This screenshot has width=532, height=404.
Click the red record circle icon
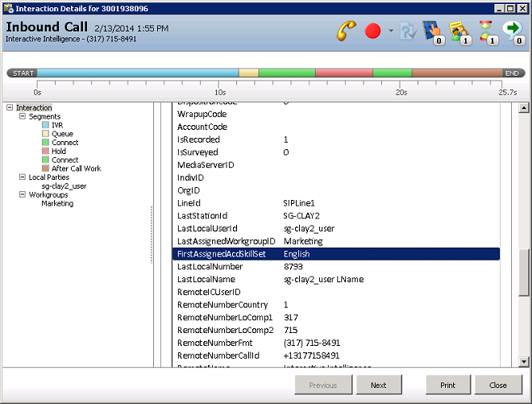point(372,31)
